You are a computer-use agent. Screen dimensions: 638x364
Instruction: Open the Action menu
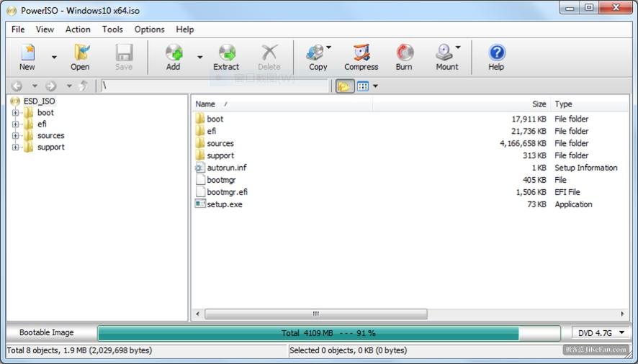pos(78,29)
